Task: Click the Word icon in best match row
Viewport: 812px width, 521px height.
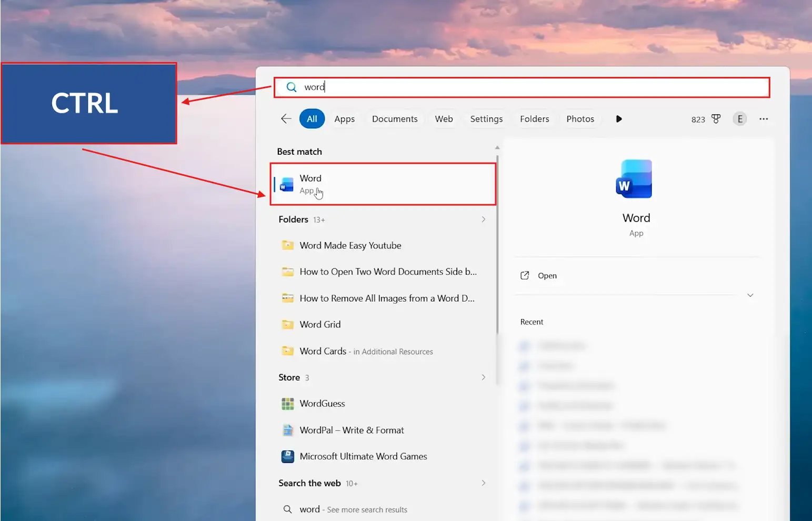Action: click(287, 185)
